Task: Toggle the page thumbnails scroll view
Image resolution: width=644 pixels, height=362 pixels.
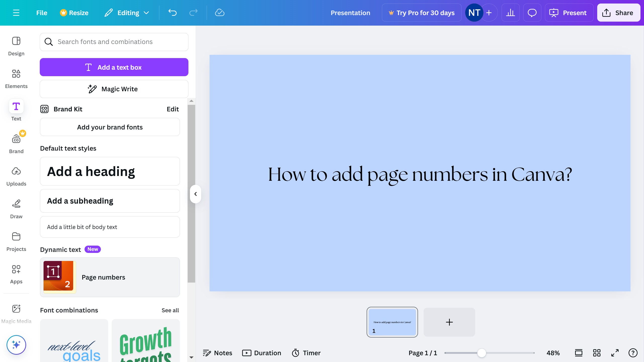Action: [x=579, y=353]
